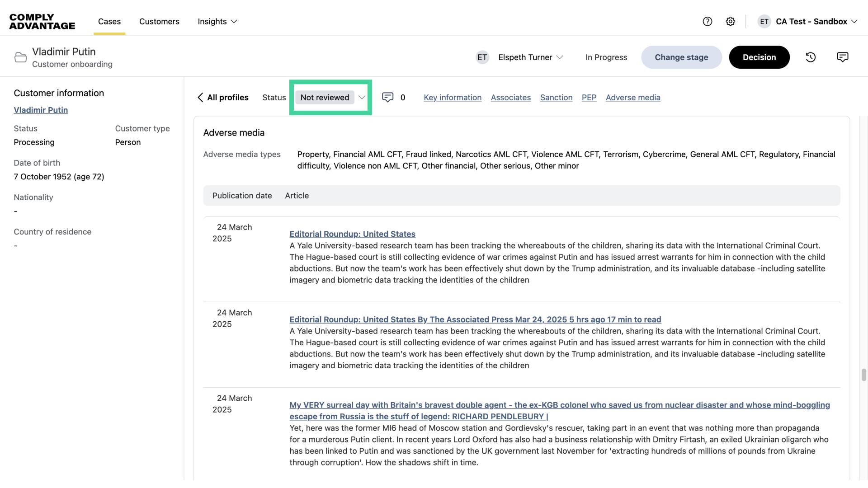
Task: Open Editorial Roundup: United States article
Action: (x=352, y=234)
